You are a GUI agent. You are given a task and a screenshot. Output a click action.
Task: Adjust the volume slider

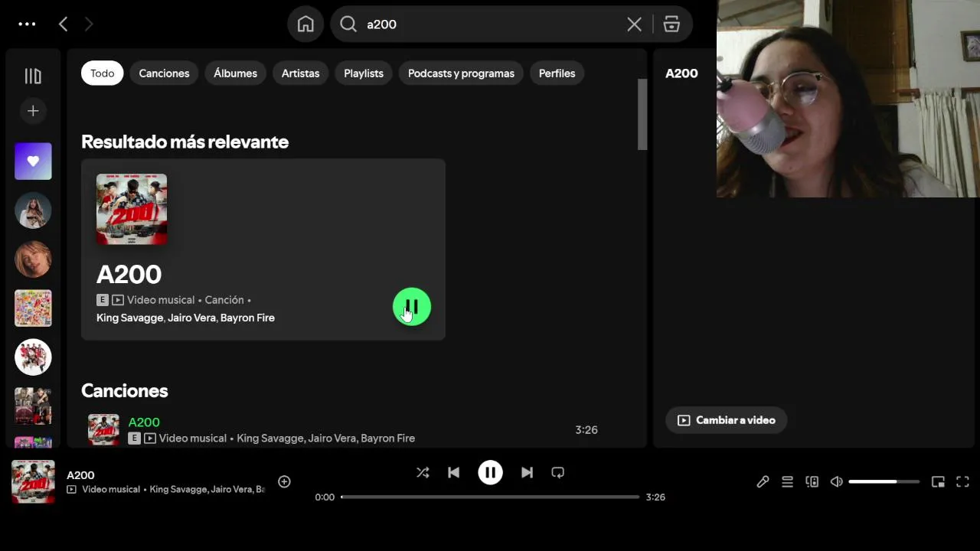(884, 482)
